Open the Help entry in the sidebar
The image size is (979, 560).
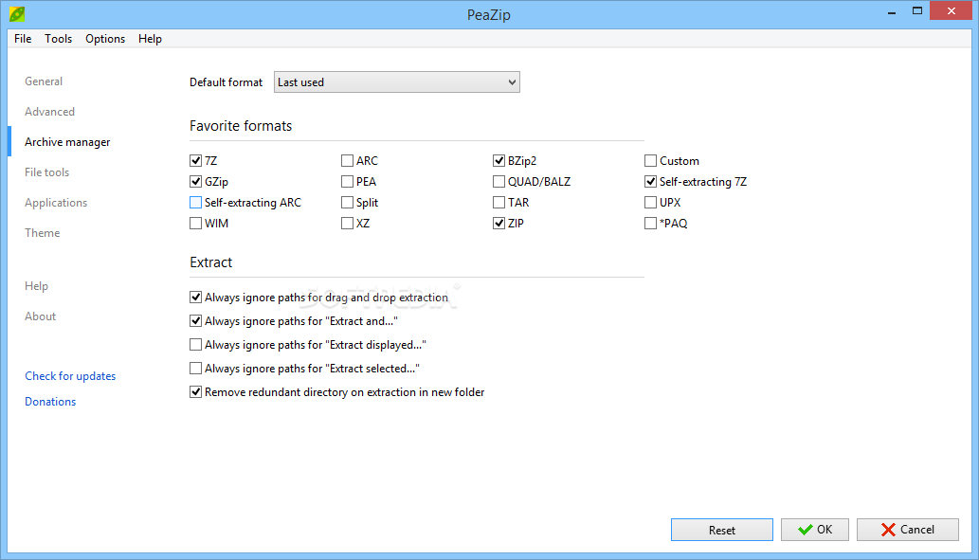point(36,286)
